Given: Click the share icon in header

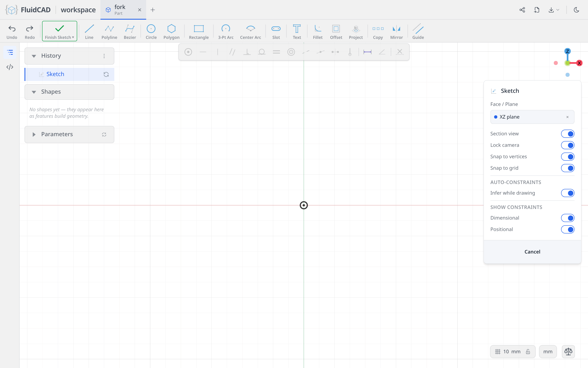Looking at the screenshot, I should click(522, 10).
